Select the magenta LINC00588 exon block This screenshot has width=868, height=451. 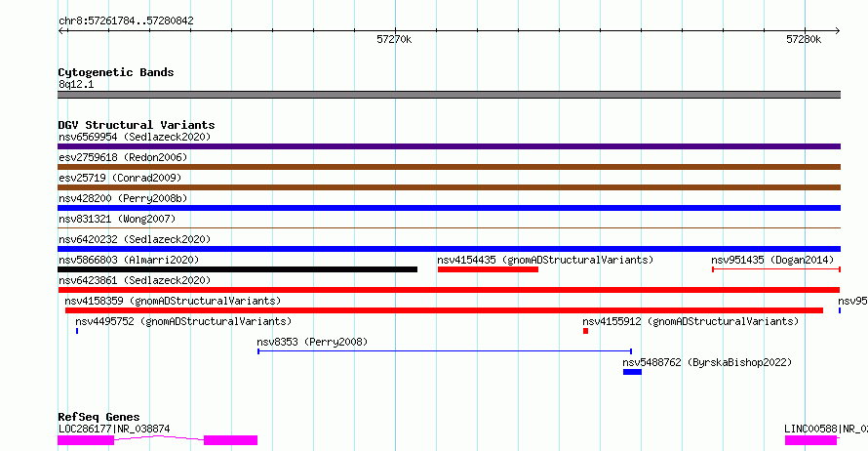(811, 440)
